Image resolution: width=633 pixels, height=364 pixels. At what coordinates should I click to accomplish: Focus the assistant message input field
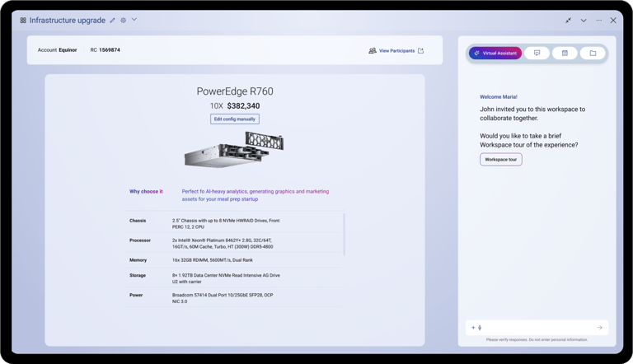click(x=537, y=328)
